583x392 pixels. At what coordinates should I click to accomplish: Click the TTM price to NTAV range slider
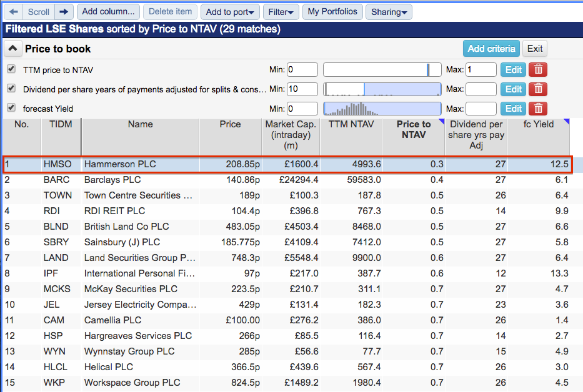(x=382, y=69)
